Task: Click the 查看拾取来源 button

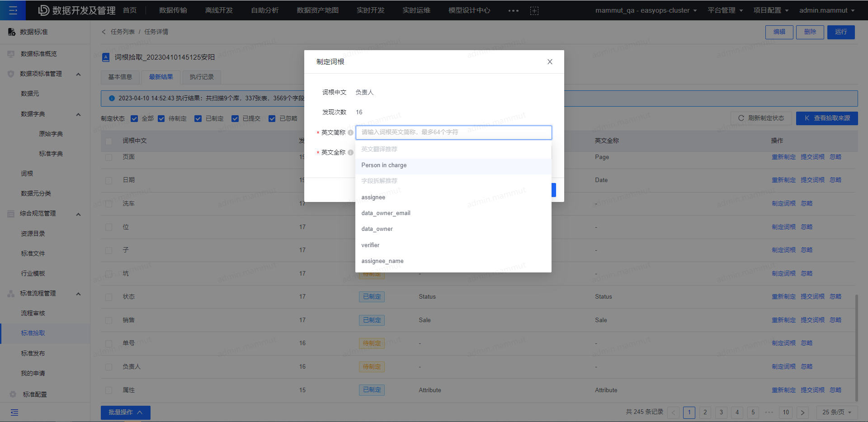Action: (x=827, y=118)
